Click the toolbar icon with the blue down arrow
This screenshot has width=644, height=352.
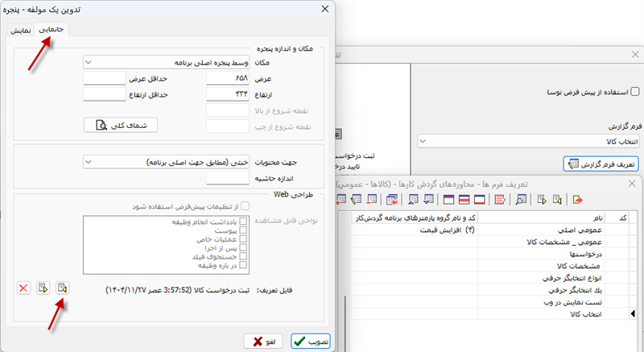coord(427,199)
